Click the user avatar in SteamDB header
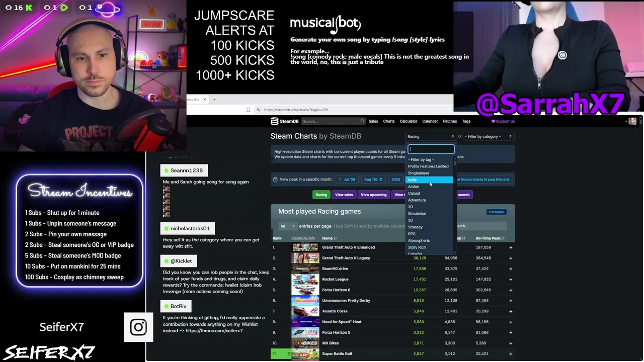The image size is (644, 362). (x=632, y=121)
